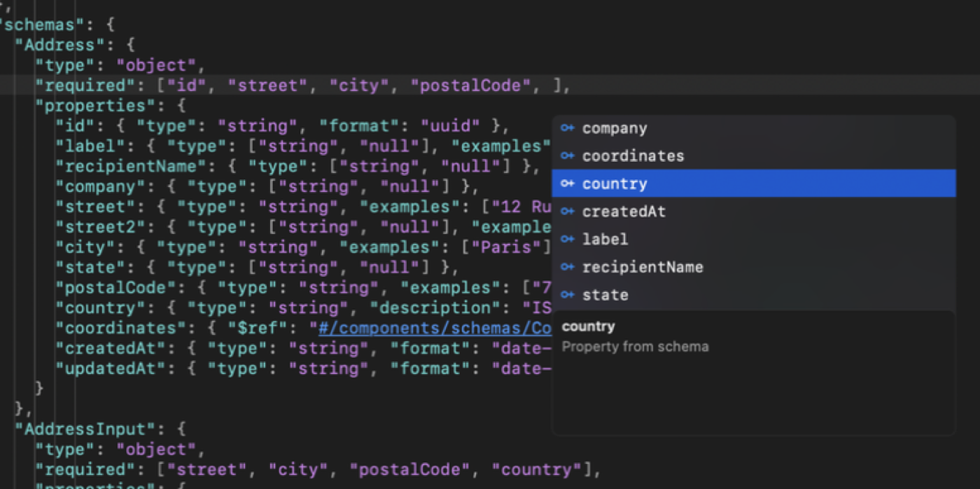Choose recipientName from the suggestion list
980x489 pixels.
coord(643,267)
